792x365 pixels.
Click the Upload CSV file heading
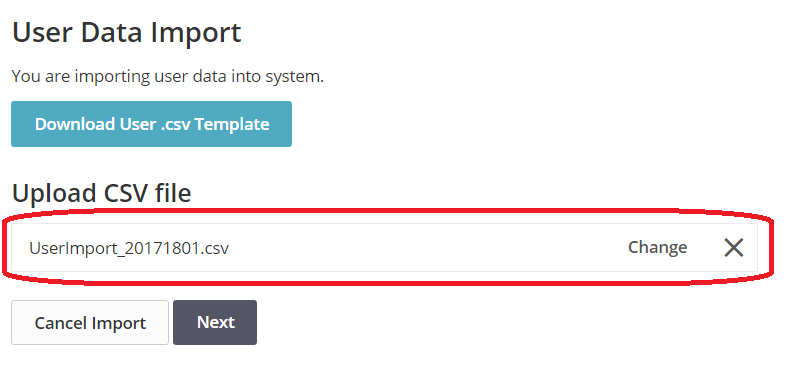pos(102,193)
